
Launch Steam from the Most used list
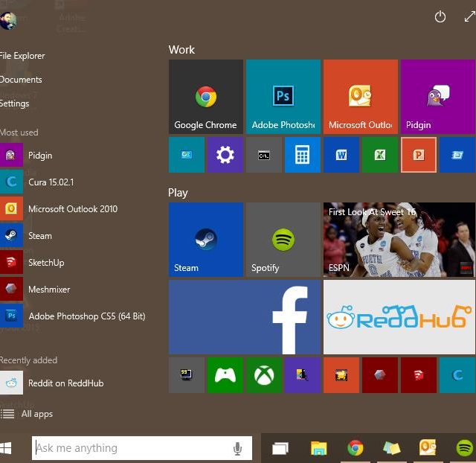coord(73,235)
